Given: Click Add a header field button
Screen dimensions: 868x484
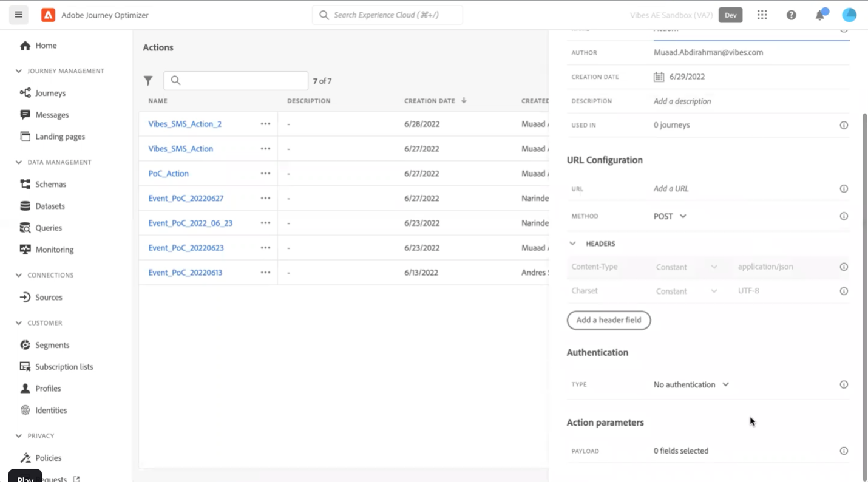Looking at the screenshot, I should pos(609,320).
